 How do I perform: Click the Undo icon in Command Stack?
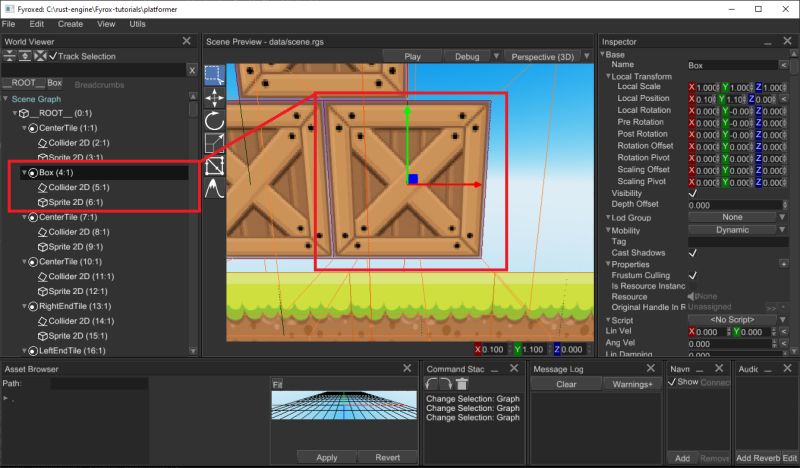tap(432, 384)
